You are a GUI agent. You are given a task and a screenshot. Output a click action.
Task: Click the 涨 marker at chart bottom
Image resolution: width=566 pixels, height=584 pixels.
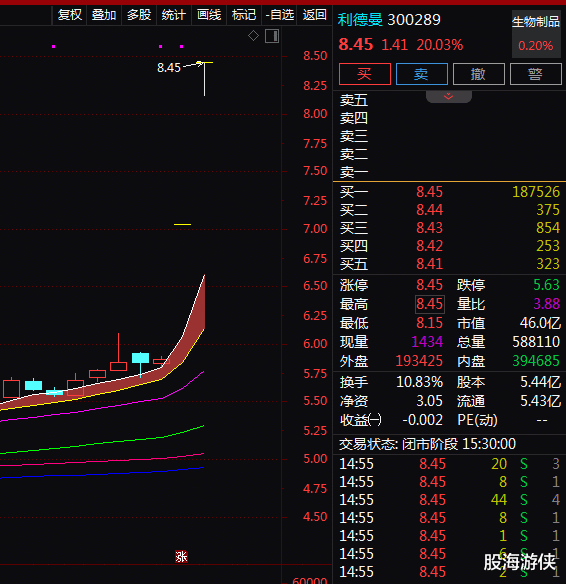181,557
